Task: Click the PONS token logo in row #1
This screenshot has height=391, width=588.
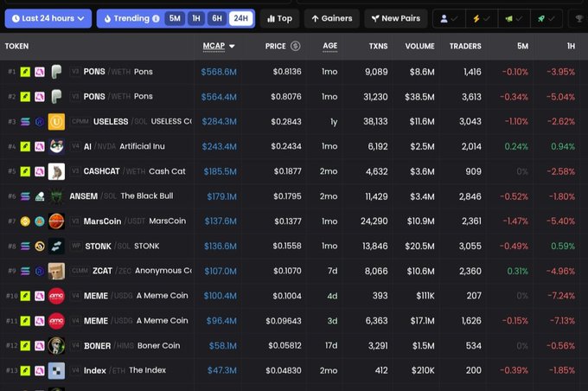Action: coord(56,72)
